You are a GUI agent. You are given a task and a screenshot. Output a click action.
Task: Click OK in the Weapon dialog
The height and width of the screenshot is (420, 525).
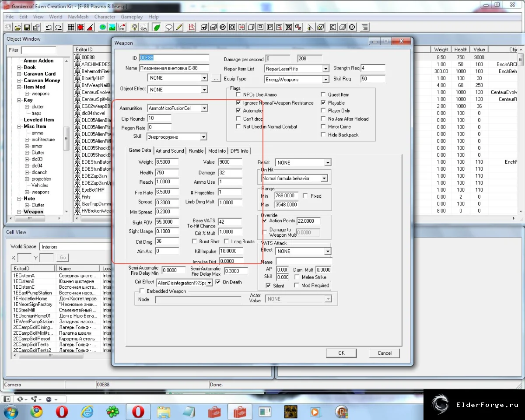(341, 353)
